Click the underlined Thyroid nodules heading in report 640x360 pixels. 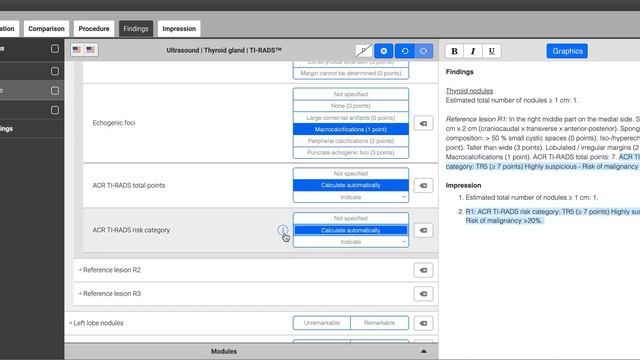(x=469, y=91)
